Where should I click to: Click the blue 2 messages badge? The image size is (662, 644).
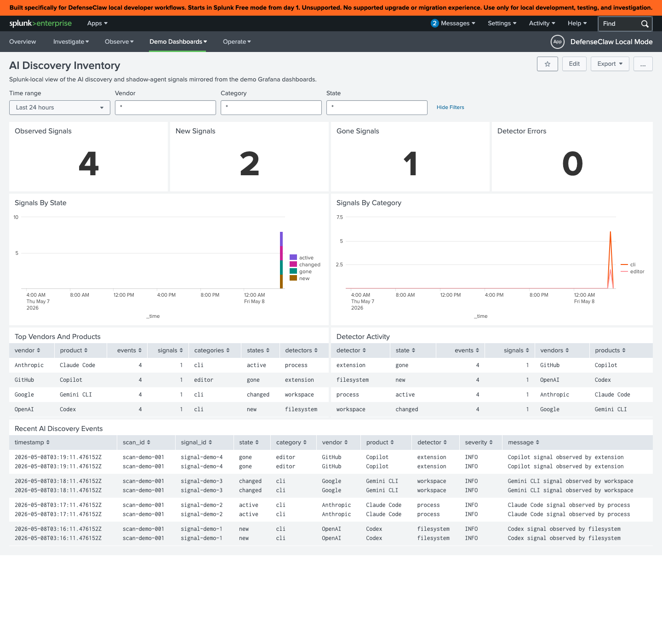click(x=434, y=23)
